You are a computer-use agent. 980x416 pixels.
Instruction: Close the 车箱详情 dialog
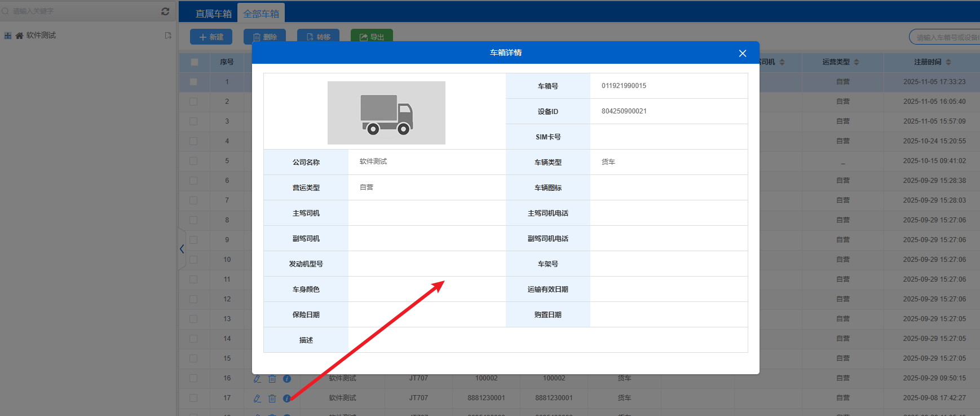742,53
